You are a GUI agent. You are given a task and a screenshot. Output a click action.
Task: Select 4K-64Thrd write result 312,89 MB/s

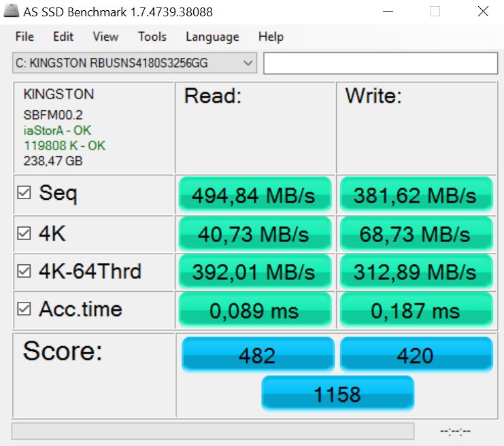click(416, 271)
